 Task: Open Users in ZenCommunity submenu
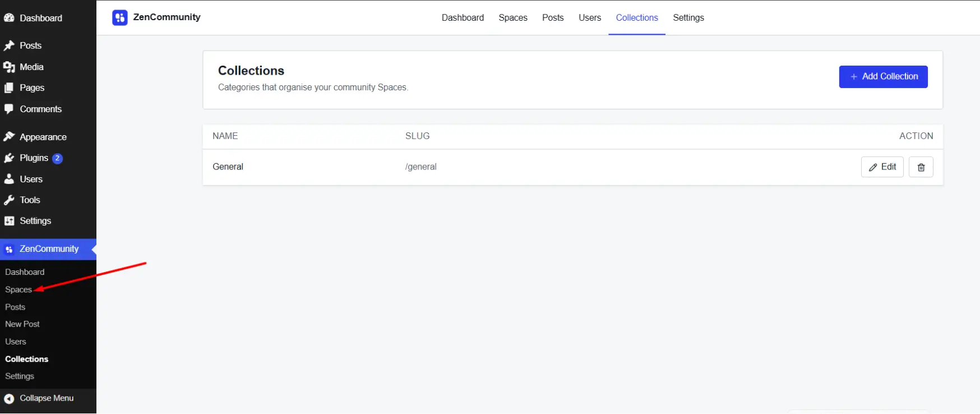click(16, 342)
